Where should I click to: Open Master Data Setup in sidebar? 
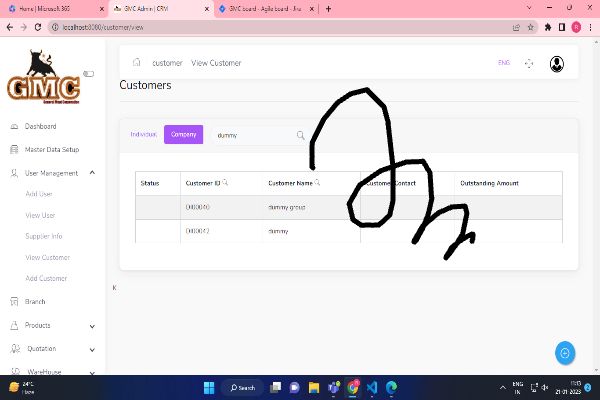(51, 150)
